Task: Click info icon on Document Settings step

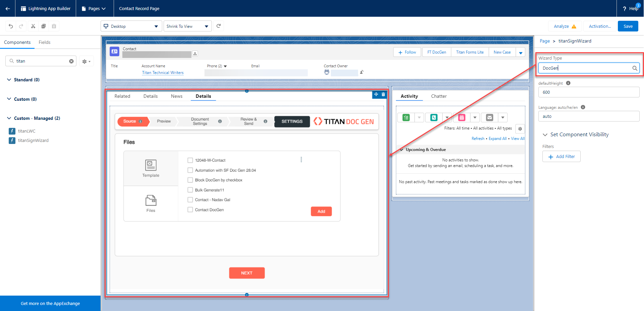Action: tap(220, 121)
